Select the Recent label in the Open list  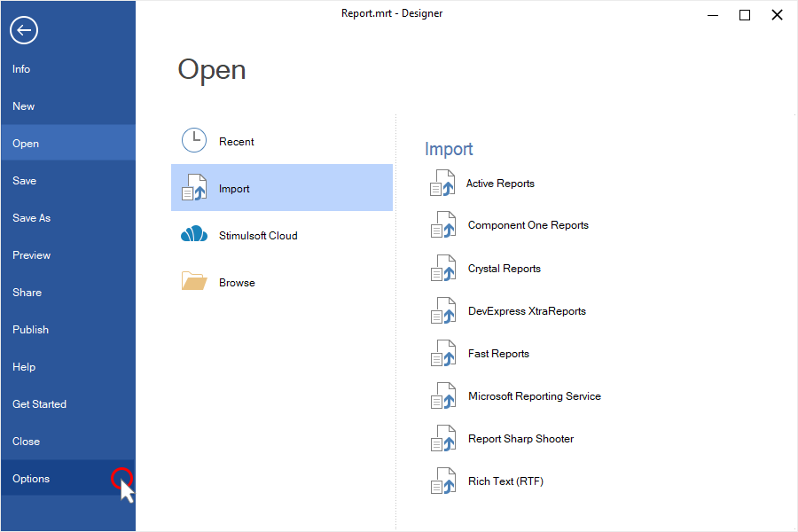click(236, 142)
